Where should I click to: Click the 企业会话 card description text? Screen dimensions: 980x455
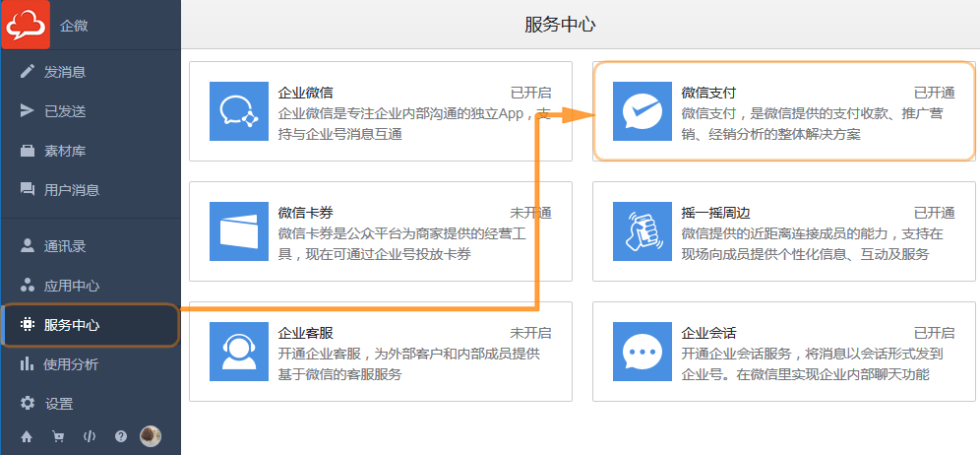pos(812,364)
